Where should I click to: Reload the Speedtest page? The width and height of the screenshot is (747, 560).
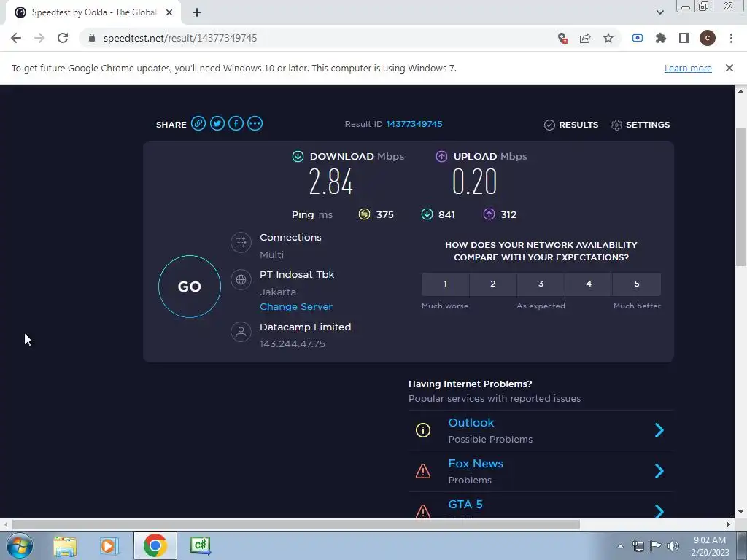tap(63, 38)
